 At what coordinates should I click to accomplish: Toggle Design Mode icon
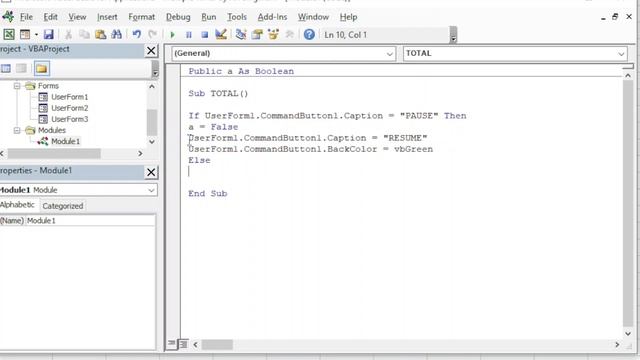(x=221, y=35)
